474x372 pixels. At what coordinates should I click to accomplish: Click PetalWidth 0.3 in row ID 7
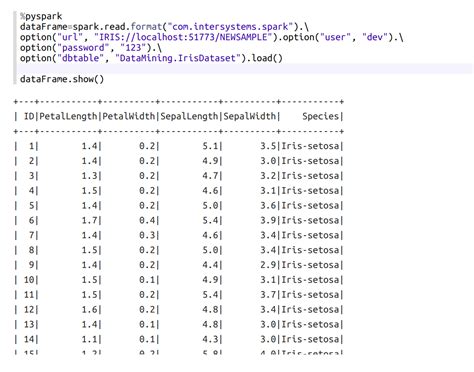coord(147,235)
